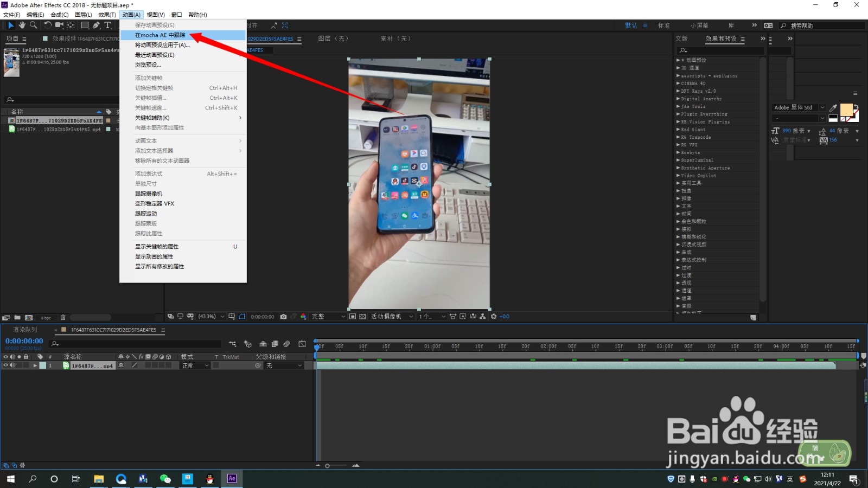The image size is (868, 488).
Task: Open the 活动摄像机 view dropdown
Action: [x=392, y=317]
